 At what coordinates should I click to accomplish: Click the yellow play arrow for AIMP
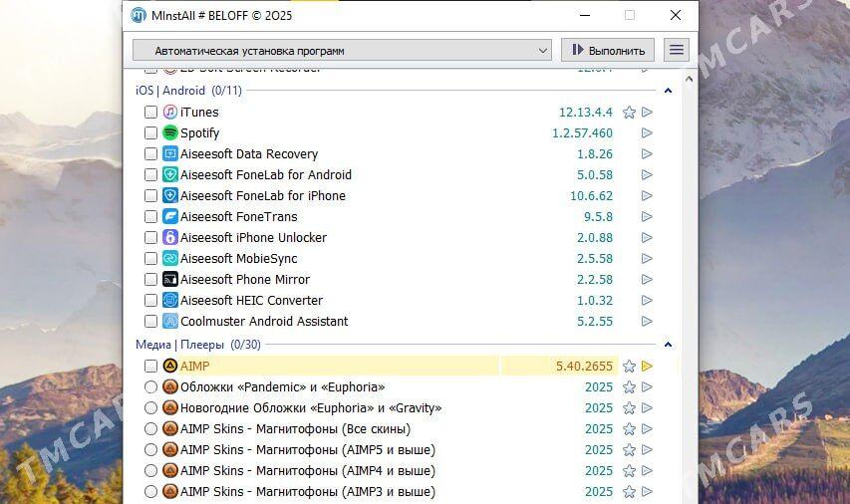647,366
